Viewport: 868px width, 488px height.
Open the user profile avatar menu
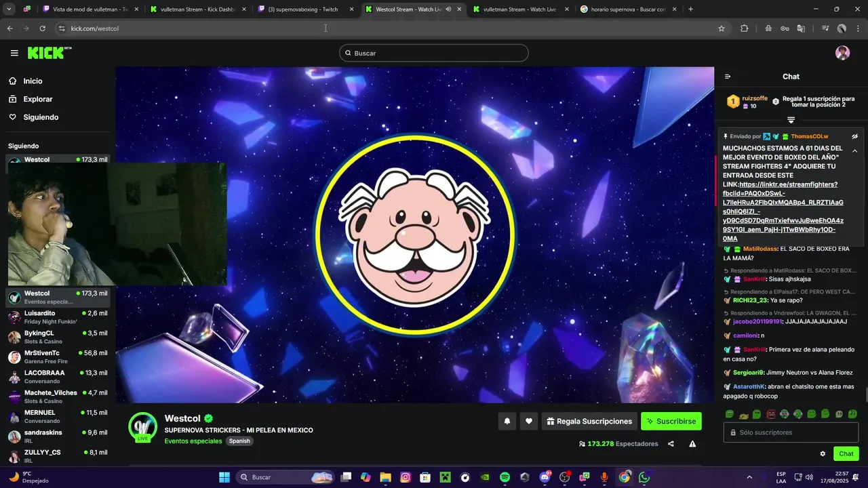(842, 53)
